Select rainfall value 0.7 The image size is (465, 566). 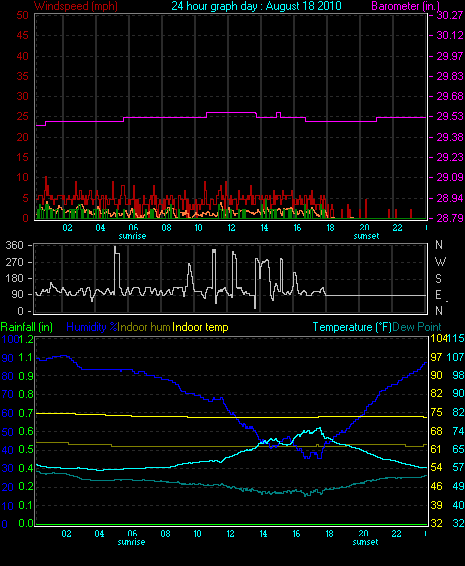(x=25, y=413)
